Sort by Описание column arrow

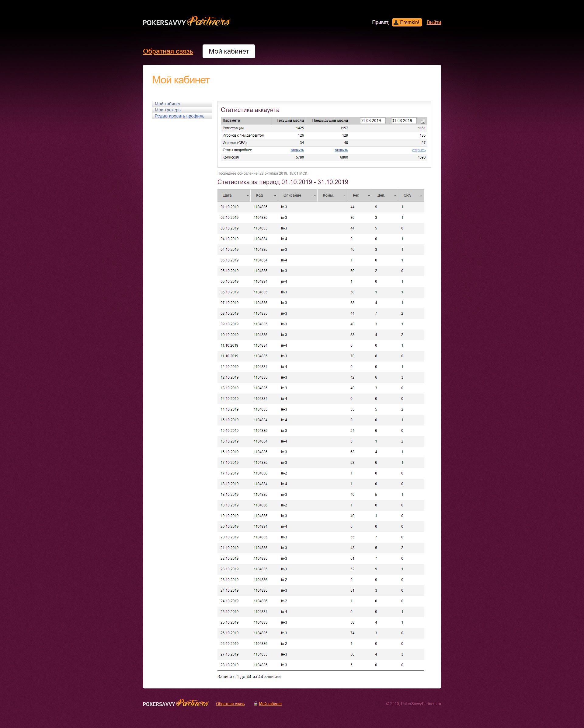[315, 195]
